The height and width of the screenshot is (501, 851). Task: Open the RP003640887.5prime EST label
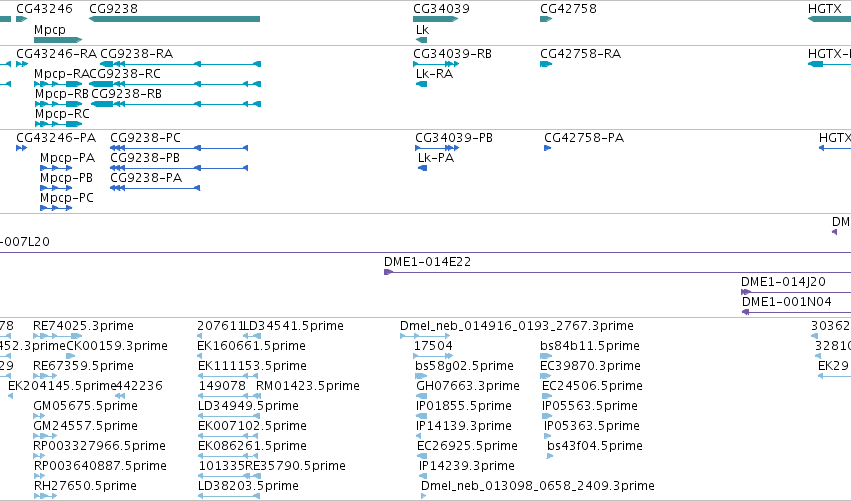[100, 467]
